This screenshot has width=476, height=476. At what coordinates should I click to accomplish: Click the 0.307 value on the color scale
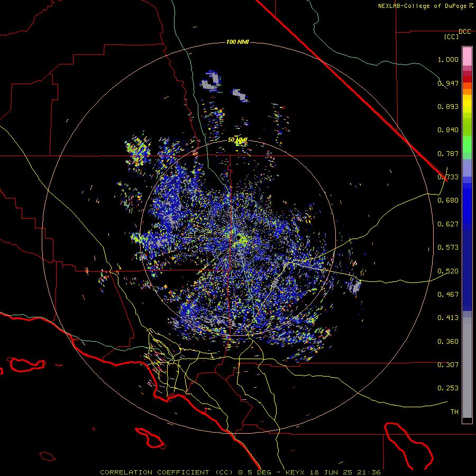(x=448, y=365)
